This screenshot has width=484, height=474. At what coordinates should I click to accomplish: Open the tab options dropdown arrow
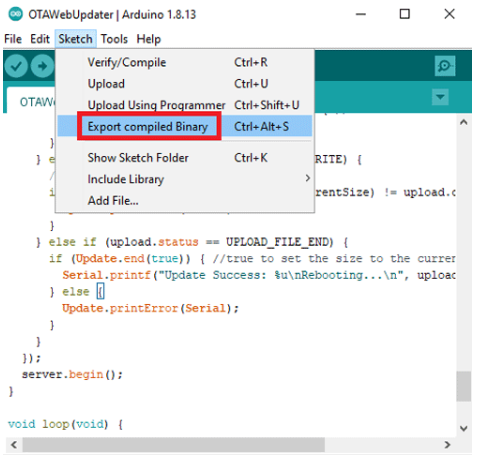pos(440,97)
